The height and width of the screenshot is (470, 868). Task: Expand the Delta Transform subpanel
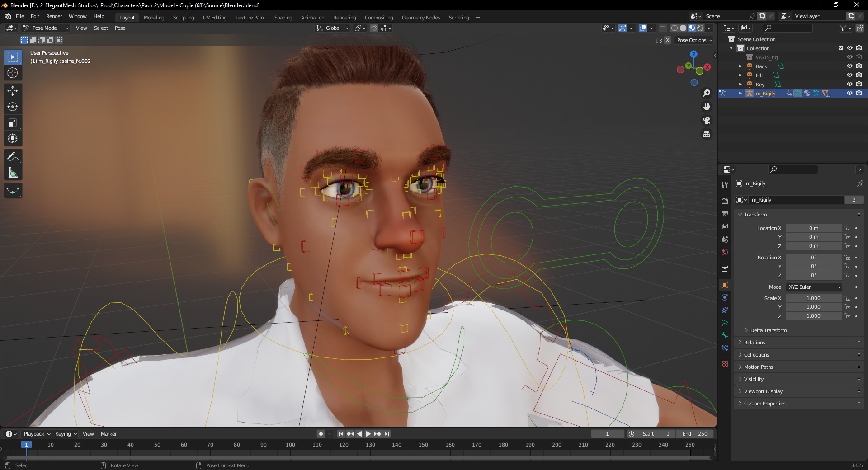coord(768,330)
